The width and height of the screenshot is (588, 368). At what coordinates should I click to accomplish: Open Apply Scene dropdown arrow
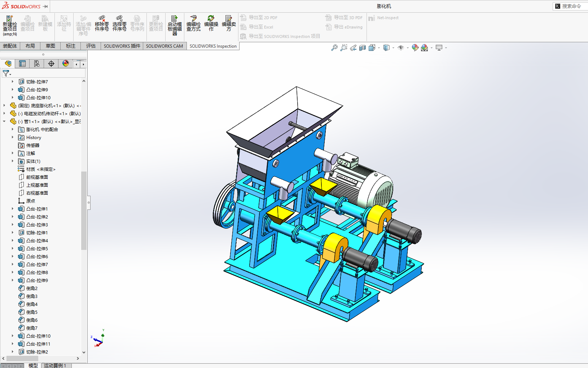[x=431, y=48]
